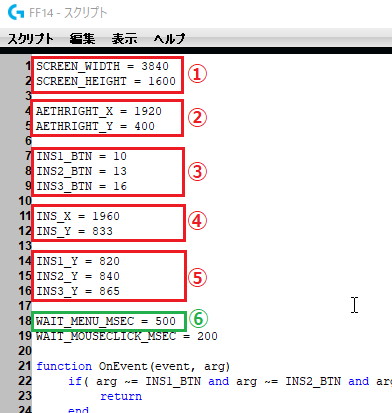Click the Logitech G logo icon

(x=16, y=13)
